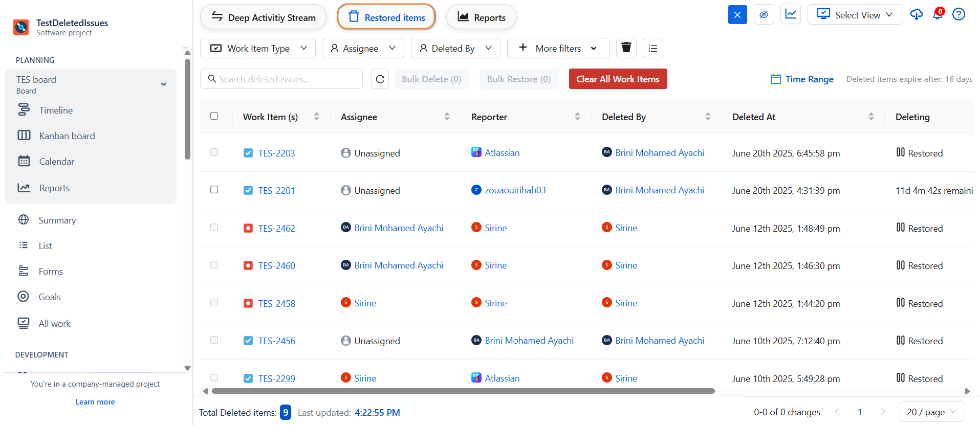Click the refresh icon beside search box

tap(380, 79)
